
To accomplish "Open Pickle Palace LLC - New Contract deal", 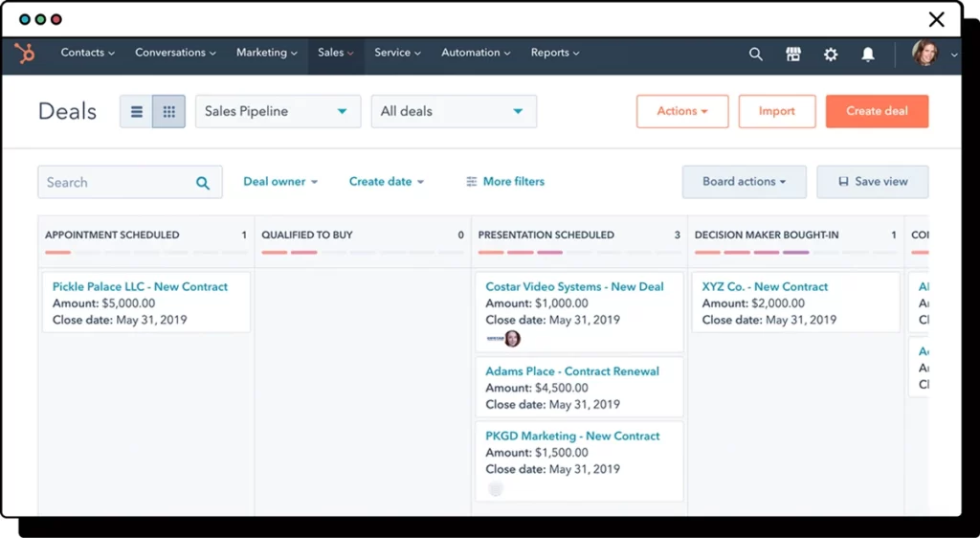I will (140, 286).
